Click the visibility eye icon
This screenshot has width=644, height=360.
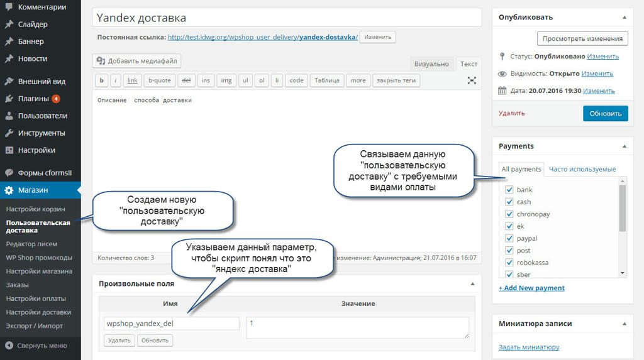pos(502,74)
